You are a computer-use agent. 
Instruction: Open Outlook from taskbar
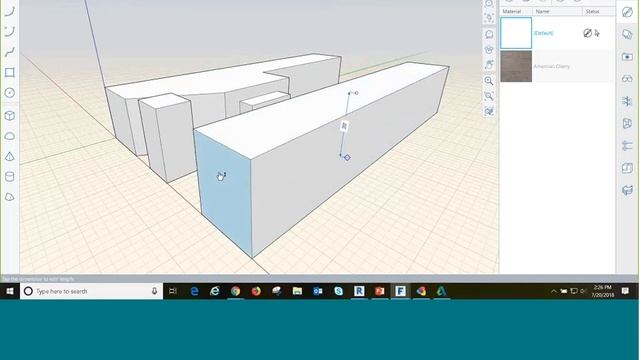coord(318,291)
